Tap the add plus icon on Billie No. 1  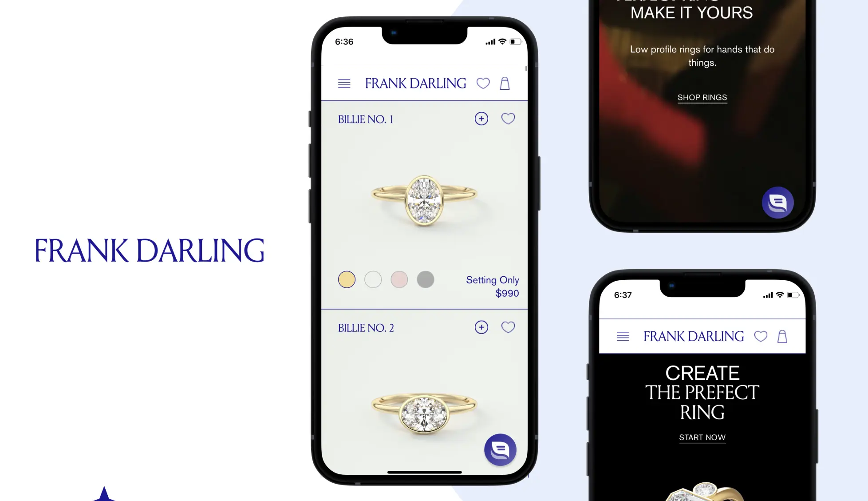point(481,118)
